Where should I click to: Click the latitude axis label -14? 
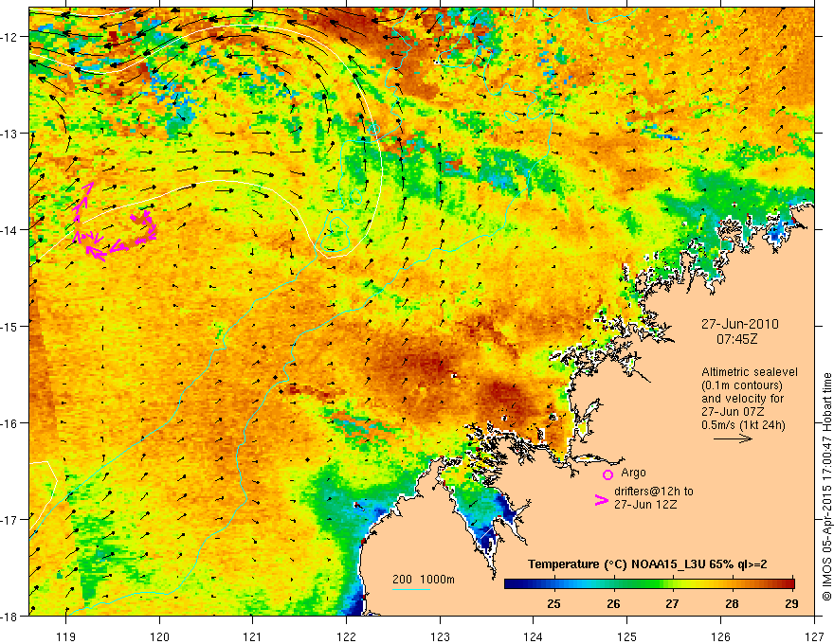click(x=9, y=230)
